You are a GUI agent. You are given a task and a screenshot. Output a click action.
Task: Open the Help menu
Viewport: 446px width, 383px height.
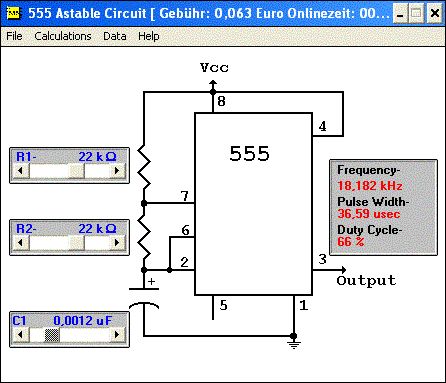click(x=149, y=36)
